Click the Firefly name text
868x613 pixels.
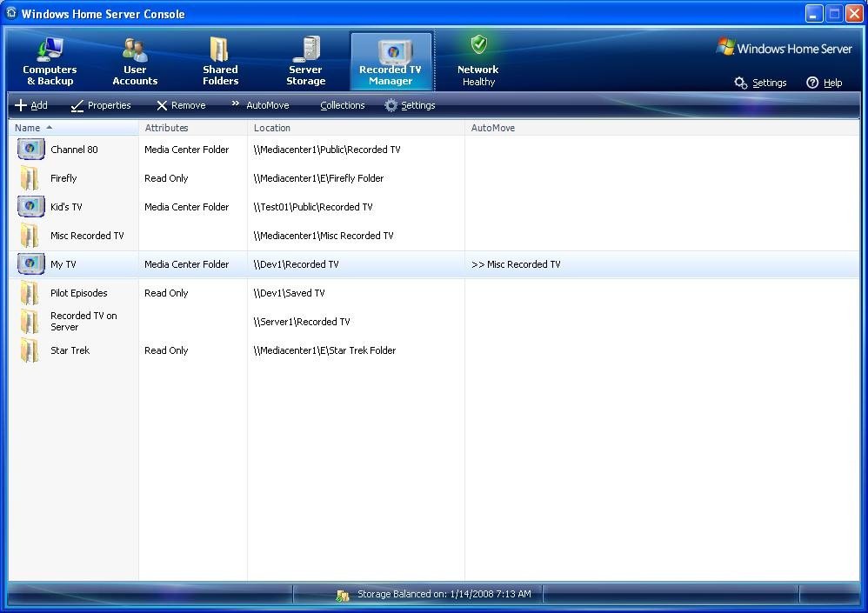[x=63, y=178]
